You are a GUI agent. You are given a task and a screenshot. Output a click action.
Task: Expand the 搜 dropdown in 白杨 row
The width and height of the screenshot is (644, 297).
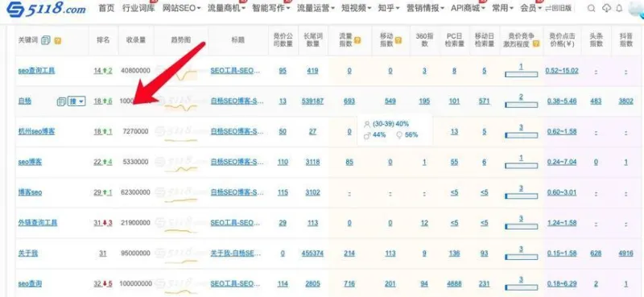pos(76,101)
